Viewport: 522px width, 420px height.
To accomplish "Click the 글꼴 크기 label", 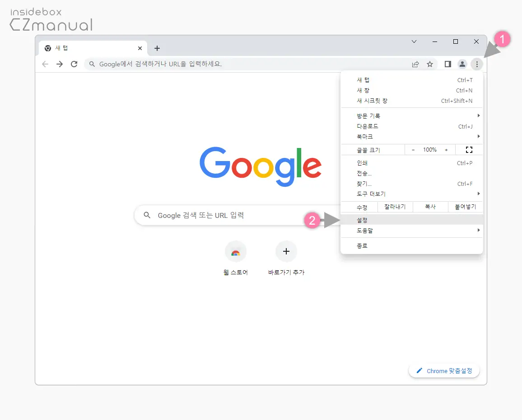I will (368, 150).
